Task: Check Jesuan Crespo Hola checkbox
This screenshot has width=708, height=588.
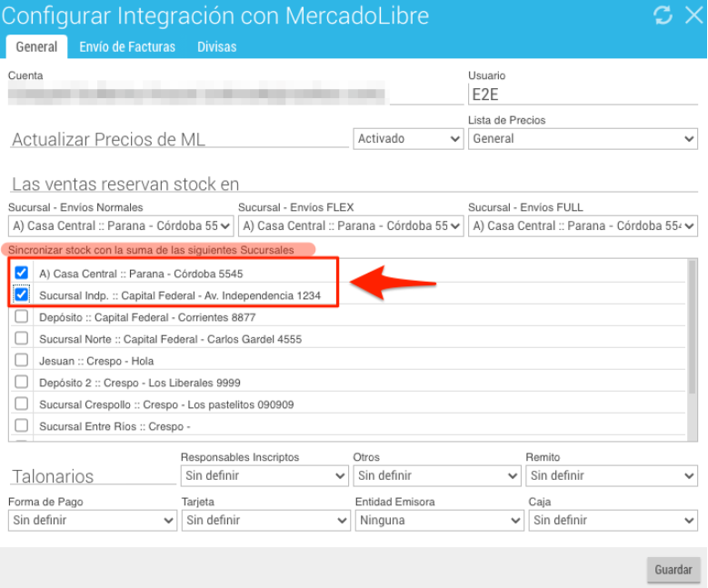Action: point(21,360)
